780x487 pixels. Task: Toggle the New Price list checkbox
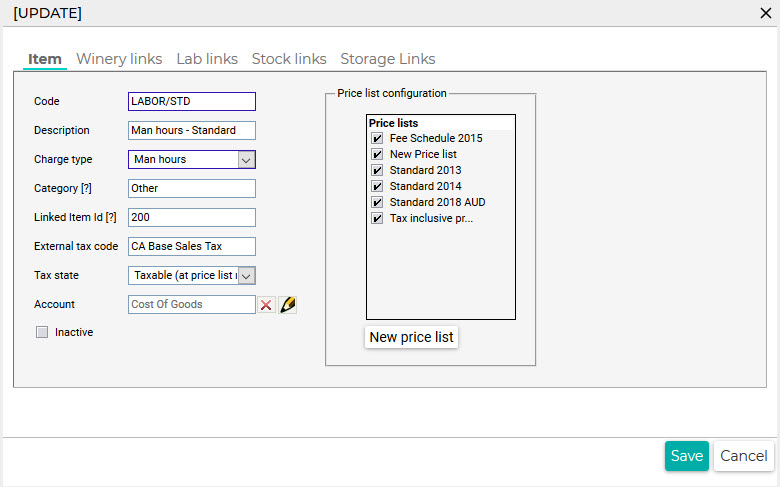tap(377, 154)
